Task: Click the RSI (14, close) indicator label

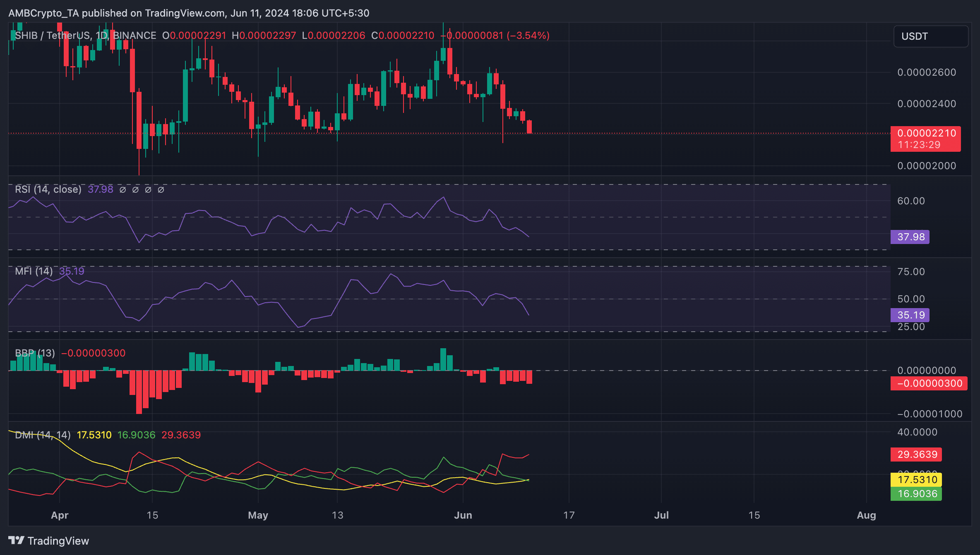Action: click(48, 189)
